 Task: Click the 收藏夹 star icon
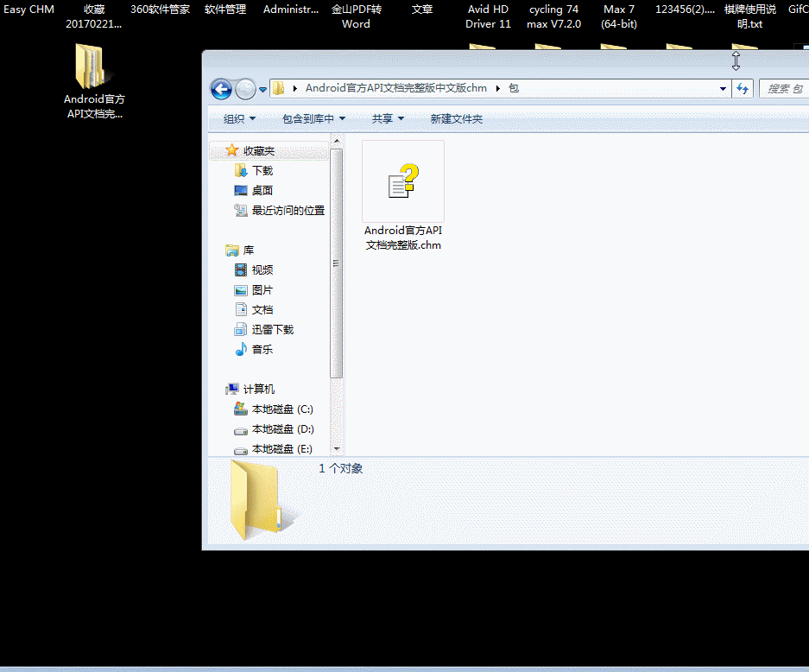point(231,150)
